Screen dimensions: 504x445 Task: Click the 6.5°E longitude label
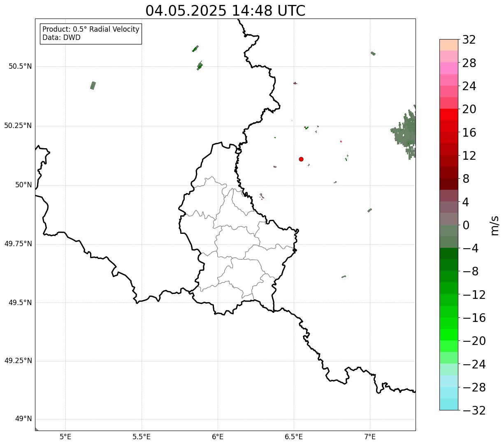(294, 437)
